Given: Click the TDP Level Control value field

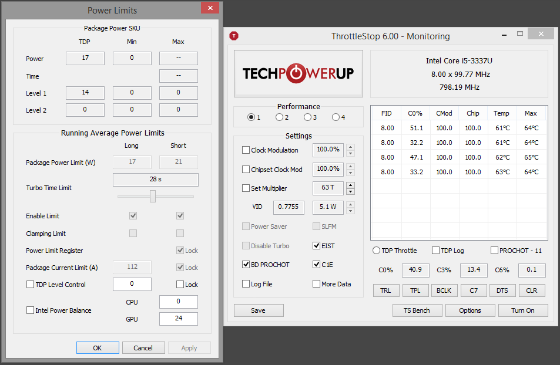Looking at the screenshot, I should click(132, 284).
